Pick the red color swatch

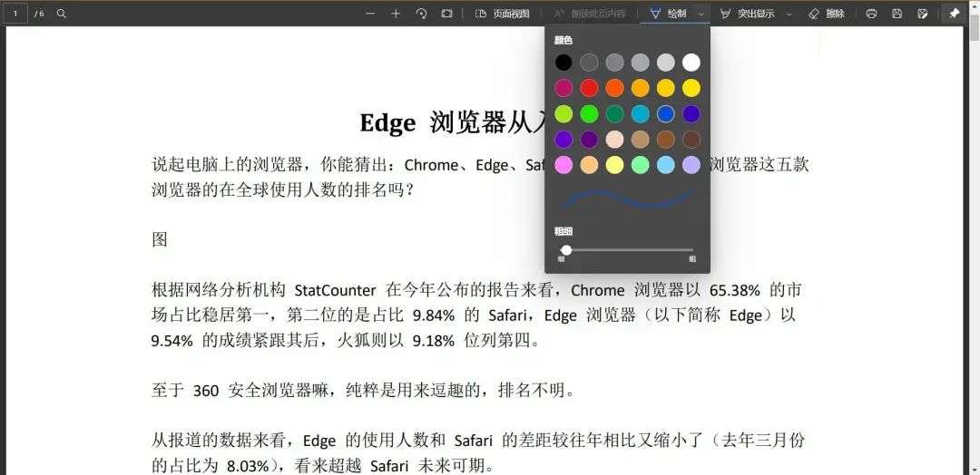coord(590,88)
